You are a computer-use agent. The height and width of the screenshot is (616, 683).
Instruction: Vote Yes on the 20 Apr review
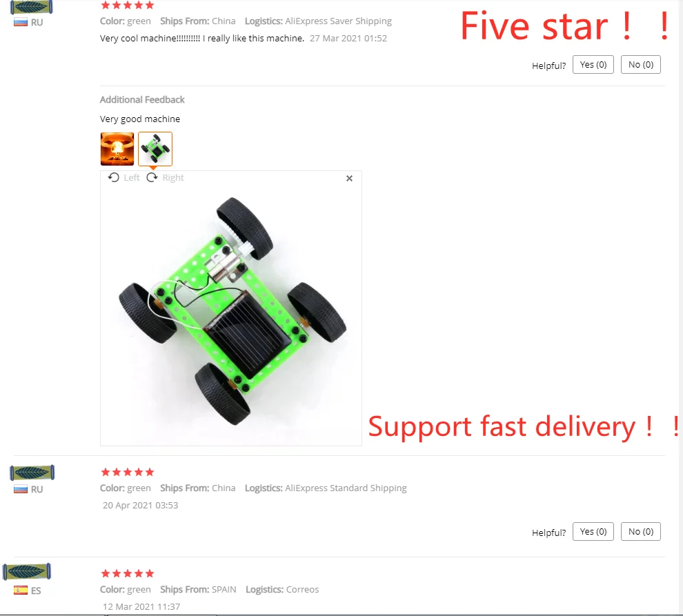[593, 531]
